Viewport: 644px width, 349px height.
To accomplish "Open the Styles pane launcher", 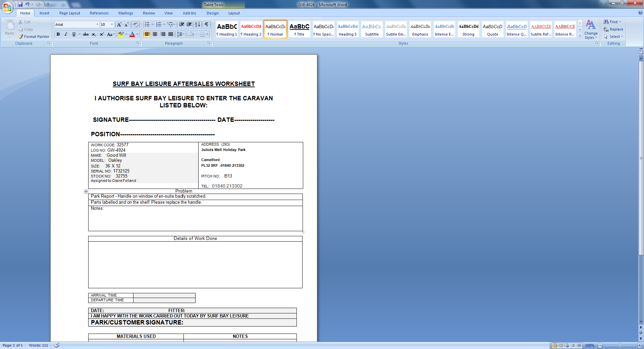I will tap(597, 43).
